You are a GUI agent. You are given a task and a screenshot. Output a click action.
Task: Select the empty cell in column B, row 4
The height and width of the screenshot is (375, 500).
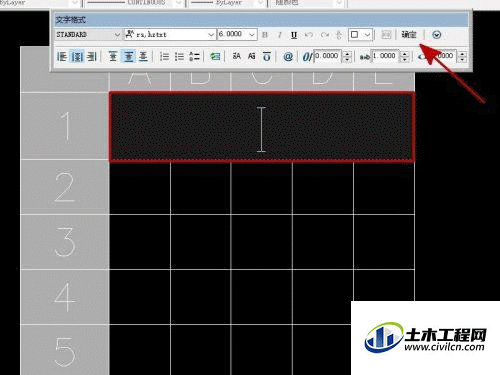[x=201, y=297]
